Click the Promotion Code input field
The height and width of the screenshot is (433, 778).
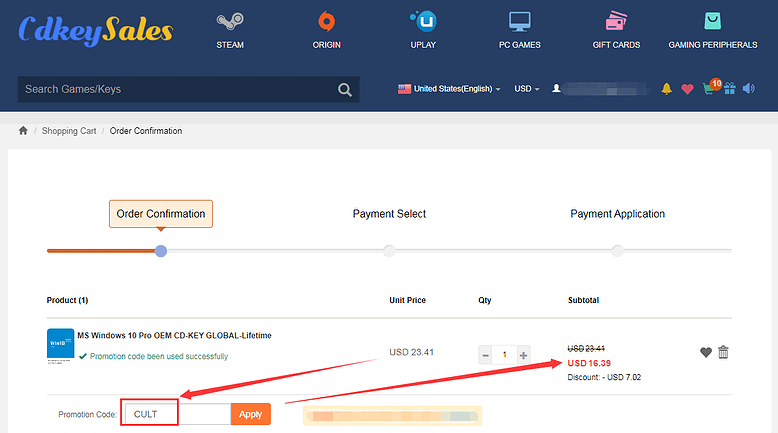click(x=176, y=414)
